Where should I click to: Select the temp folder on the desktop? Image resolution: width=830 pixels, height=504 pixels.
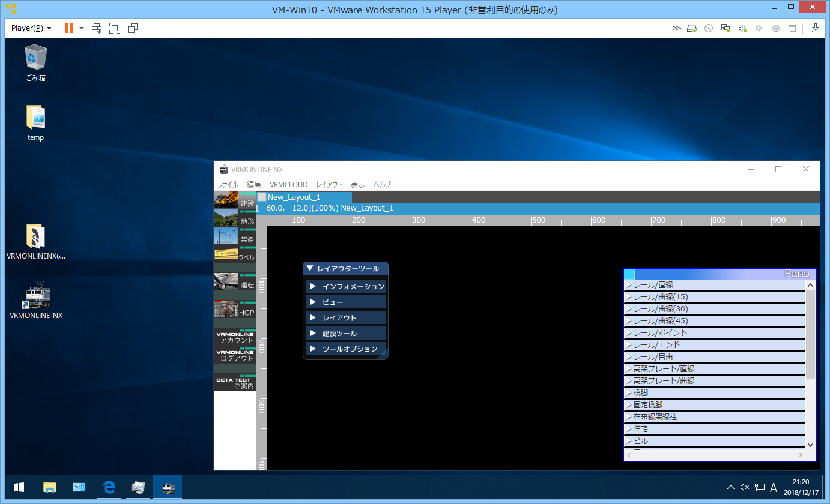pos(35,123)
